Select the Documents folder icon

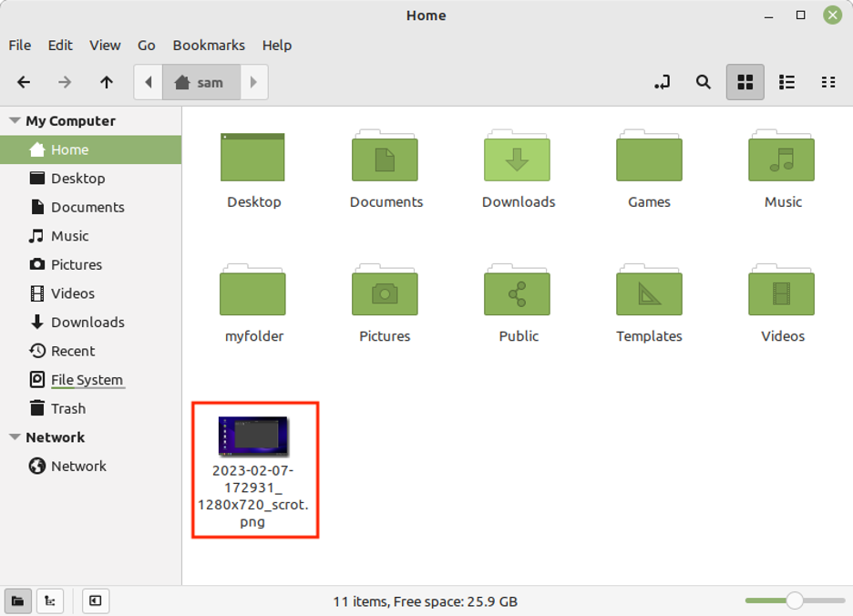click(x=385, y=156)
